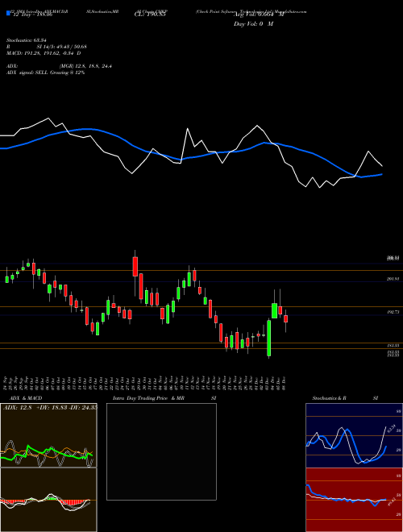Click the white price line peak in top chart
The image size is (403, 532).
tap(48, 118)
